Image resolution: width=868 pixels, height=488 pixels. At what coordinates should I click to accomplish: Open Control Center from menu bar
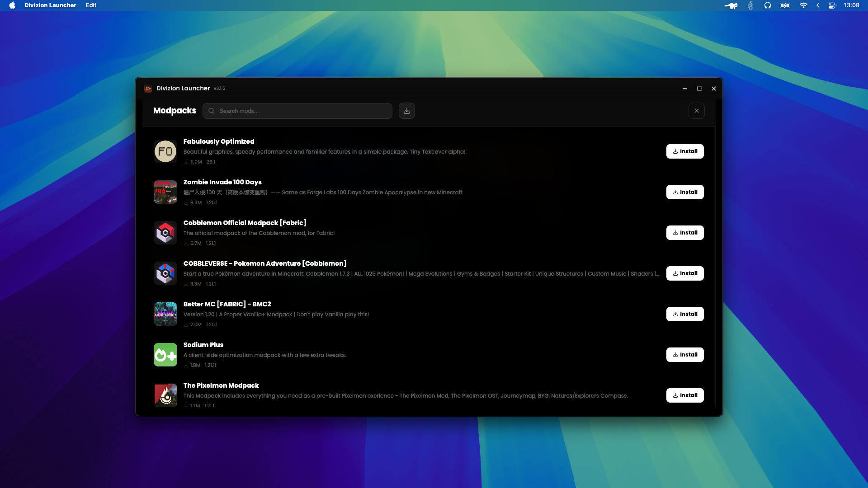(x=832, y=5)
